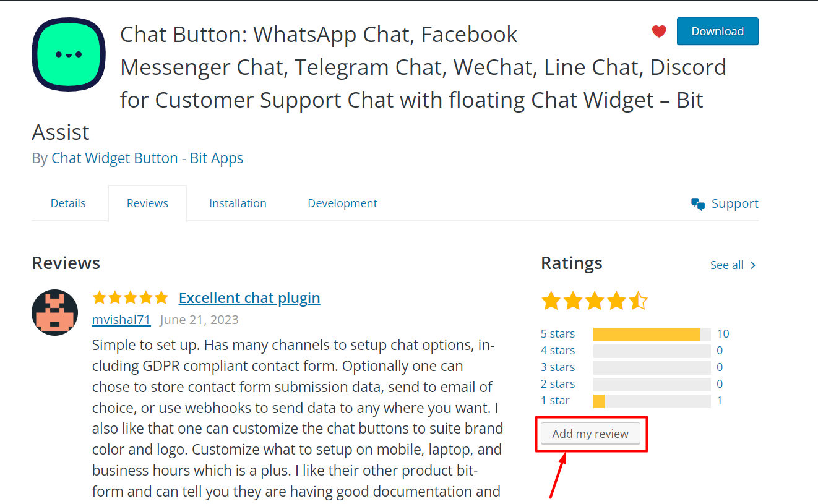Open the Excellent chat plugin review link

click(249, 297)
